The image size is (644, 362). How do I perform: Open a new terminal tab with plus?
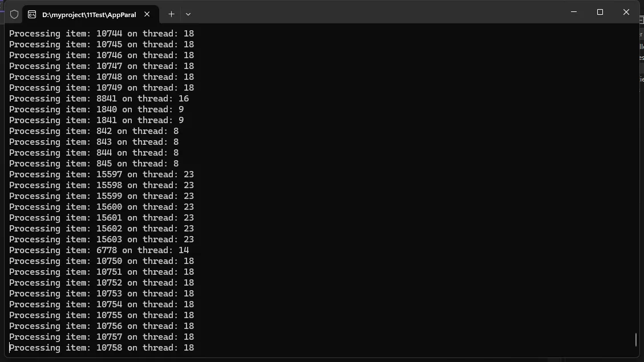(171, 14)
